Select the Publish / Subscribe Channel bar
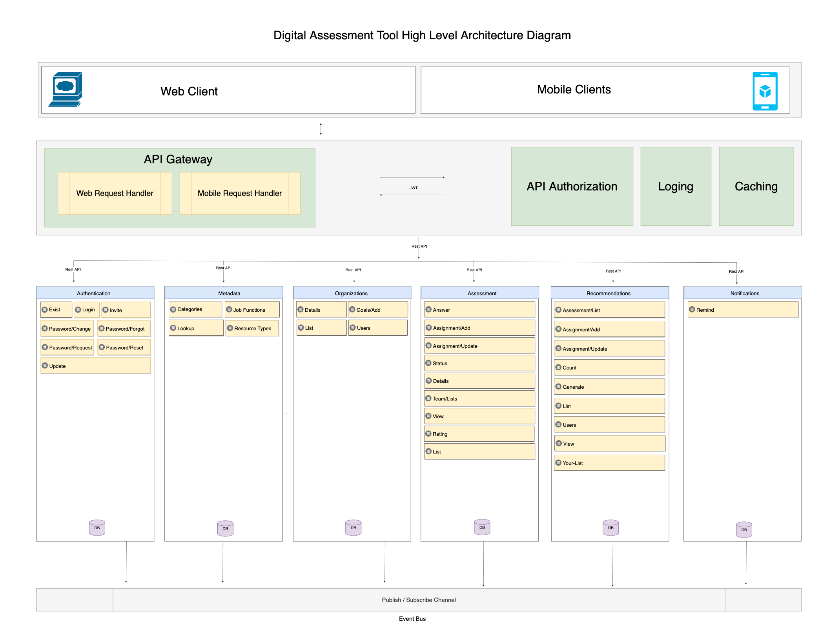This screenshot has height=640, width=840. pyautogui.click(x=419, y=600)
